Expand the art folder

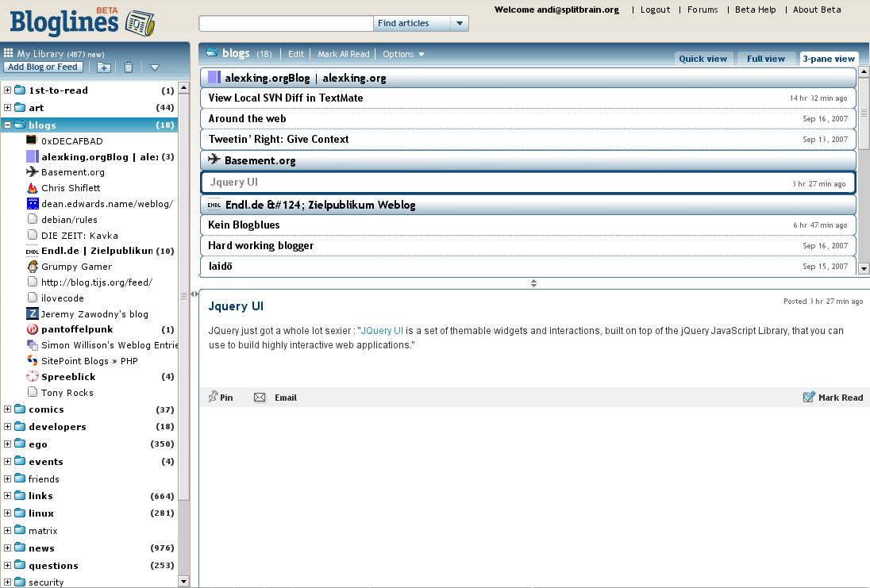(x=7, y=108)
